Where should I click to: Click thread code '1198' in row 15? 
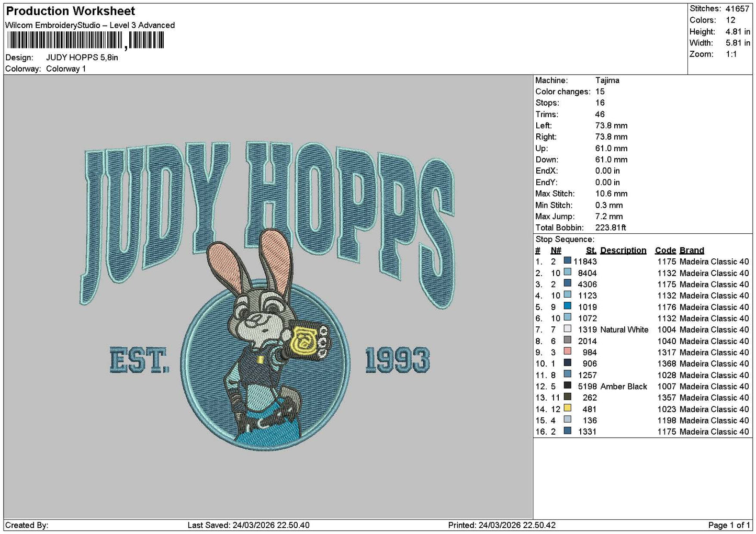click(667, 421)
